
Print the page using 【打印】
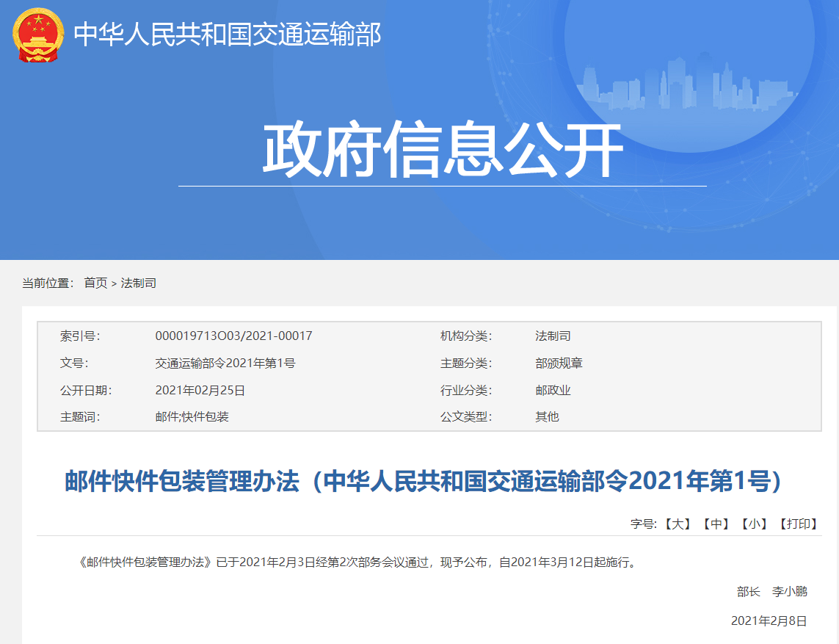pos(798,524)
